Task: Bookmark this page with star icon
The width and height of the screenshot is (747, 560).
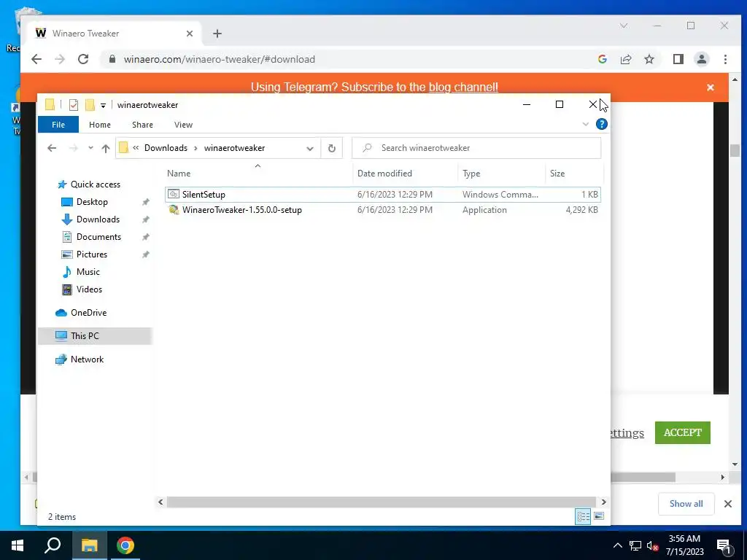Action: point(649,59)
